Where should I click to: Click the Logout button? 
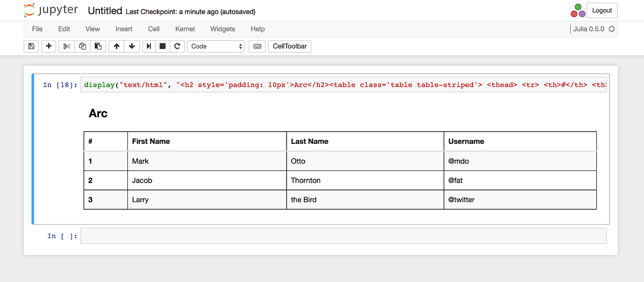[x=602, y=10]
